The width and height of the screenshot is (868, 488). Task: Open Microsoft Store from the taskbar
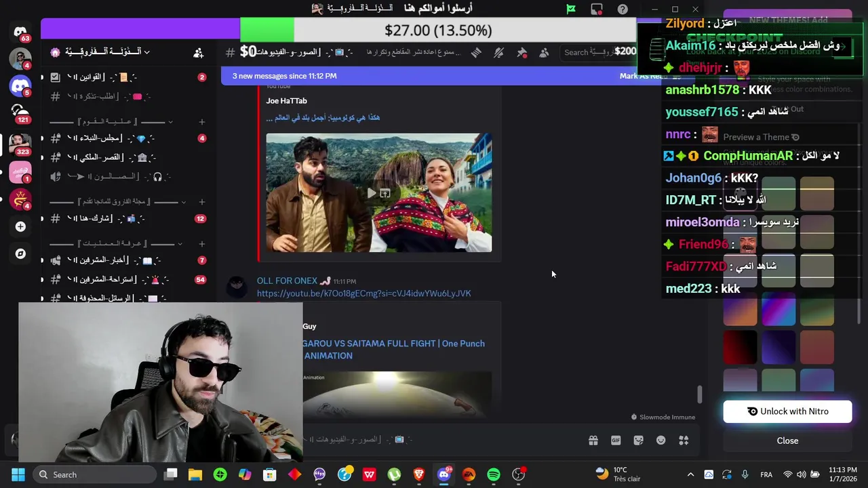pos(270,474)
